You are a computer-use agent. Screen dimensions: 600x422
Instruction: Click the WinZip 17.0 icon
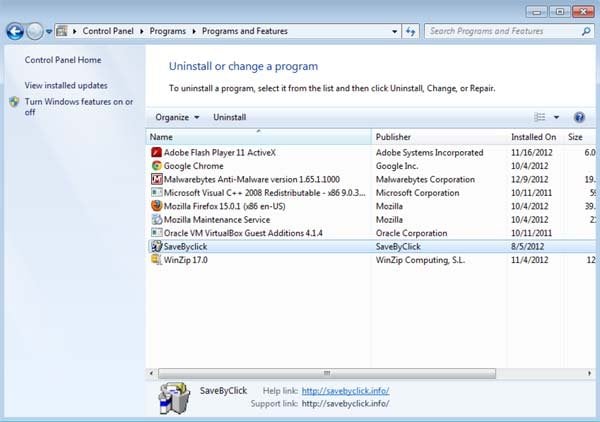[156, 259]
